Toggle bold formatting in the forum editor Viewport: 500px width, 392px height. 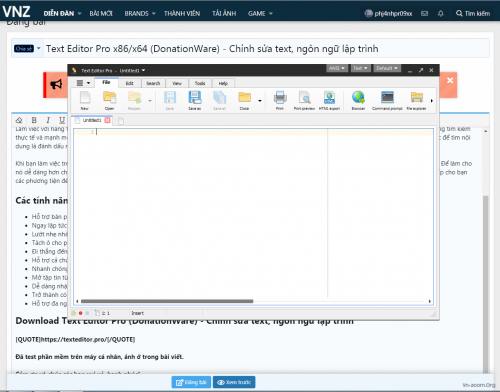click(x=34, y=120)
